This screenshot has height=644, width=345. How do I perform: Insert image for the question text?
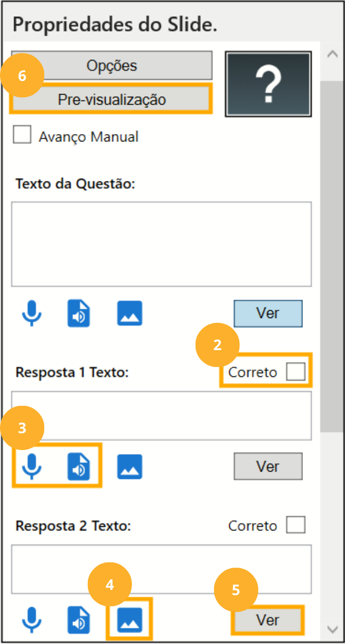[129, 314]
